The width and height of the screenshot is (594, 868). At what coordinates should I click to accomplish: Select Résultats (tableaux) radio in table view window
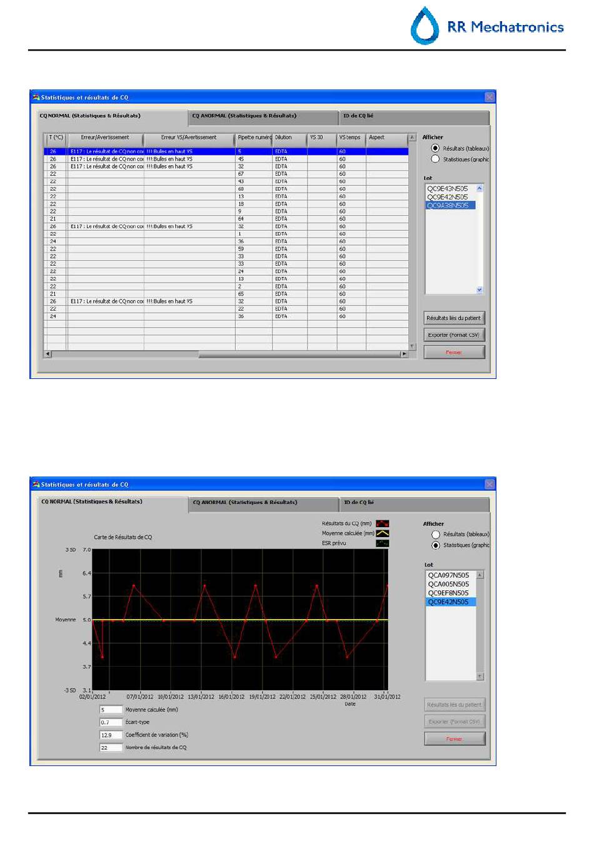pyautogui.click(x=435, y=148)
